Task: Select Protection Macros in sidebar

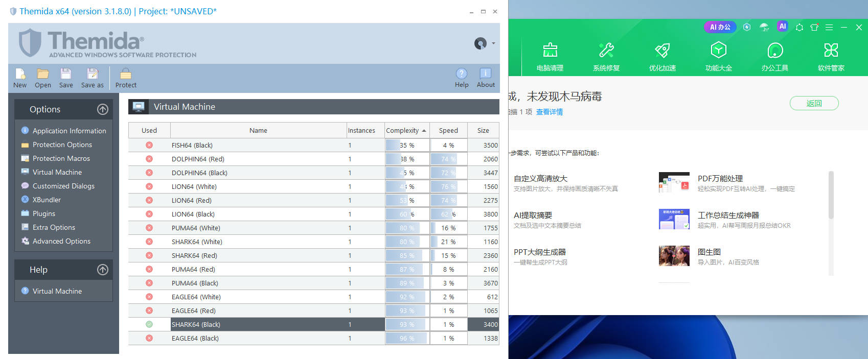Action: [61, 158]
